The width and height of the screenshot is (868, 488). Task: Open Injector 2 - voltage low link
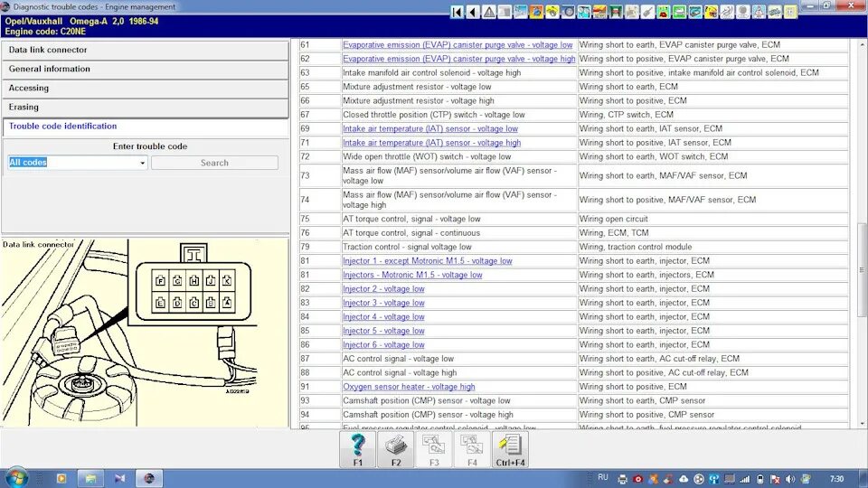coord(383,289)
